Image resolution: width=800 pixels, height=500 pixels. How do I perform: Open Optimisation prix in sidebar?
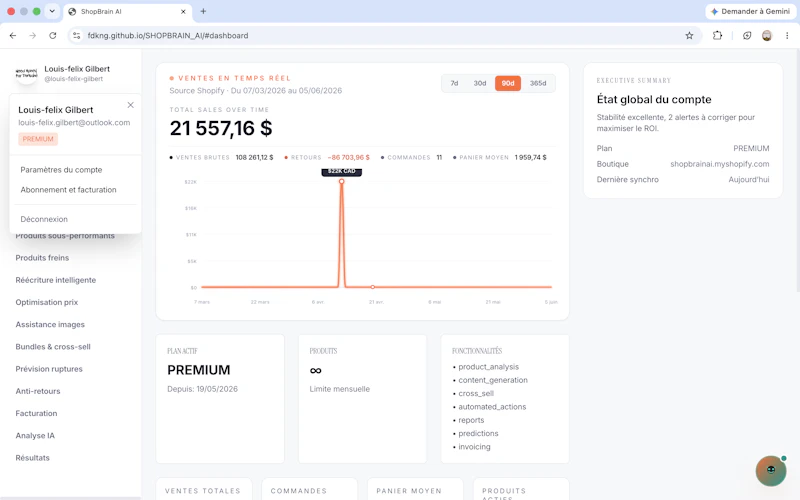[x=47, y=303]
